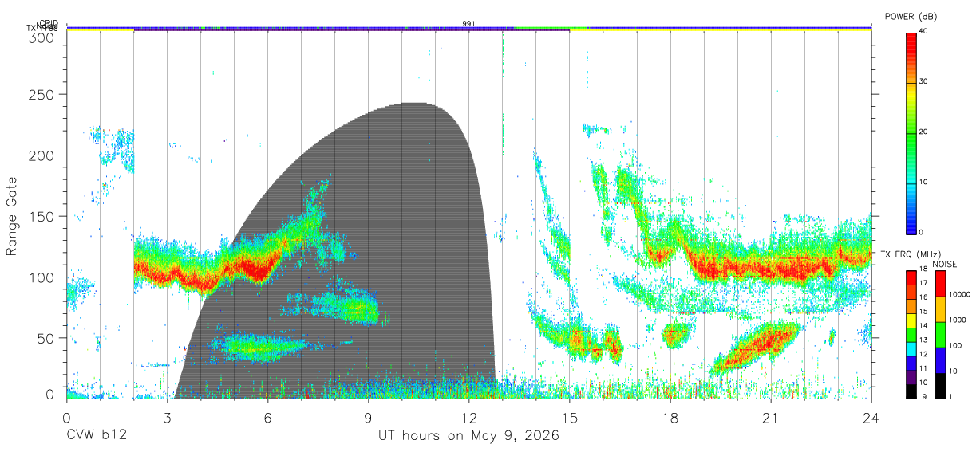Click the 150 tick on the Range Gate axis
The width and height of the screenshot is (980, 452).
[x=41, y=216]
